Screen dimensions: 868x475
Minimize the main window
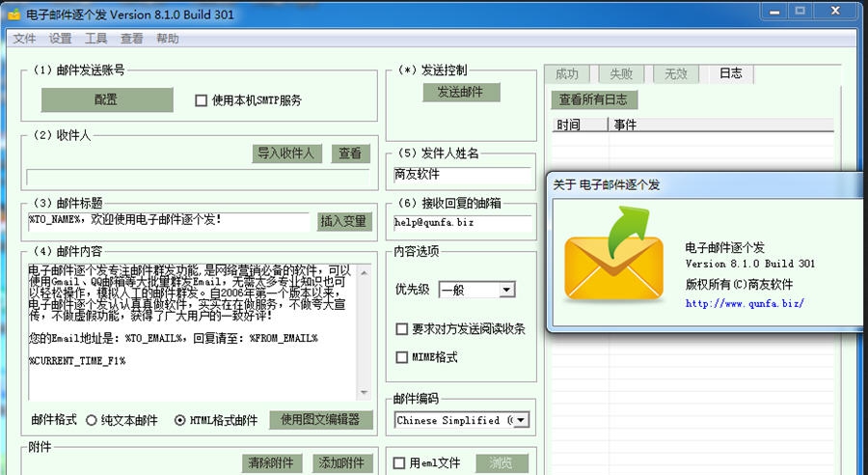click(x=773, y=12)
